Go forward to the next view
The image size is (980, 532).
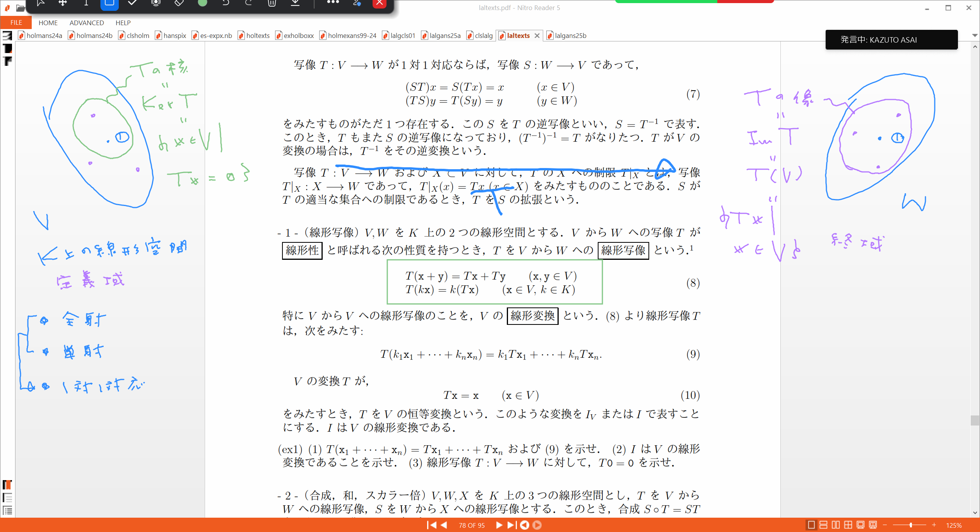[x=537, y=525]
